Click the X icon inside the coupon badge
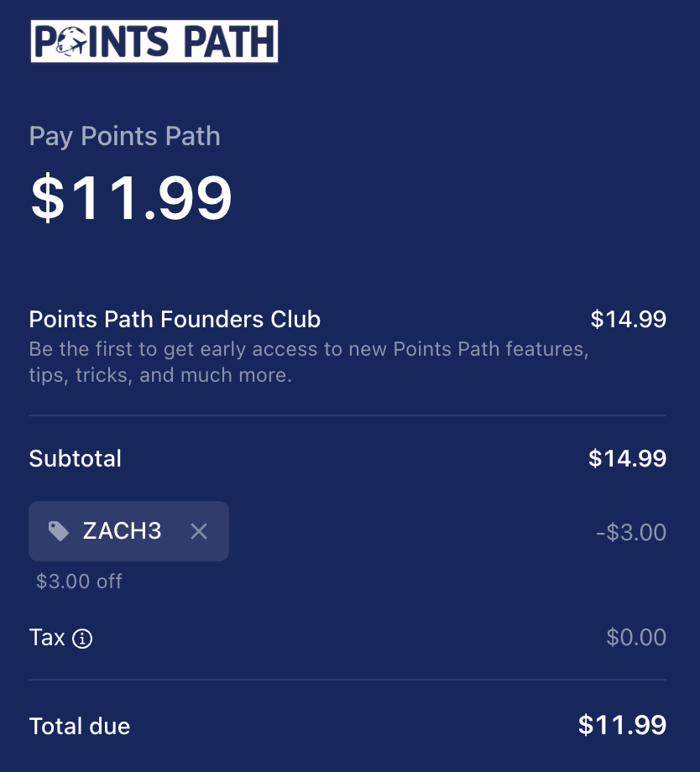Screen dimensions: 700x772 pos(199,530)
